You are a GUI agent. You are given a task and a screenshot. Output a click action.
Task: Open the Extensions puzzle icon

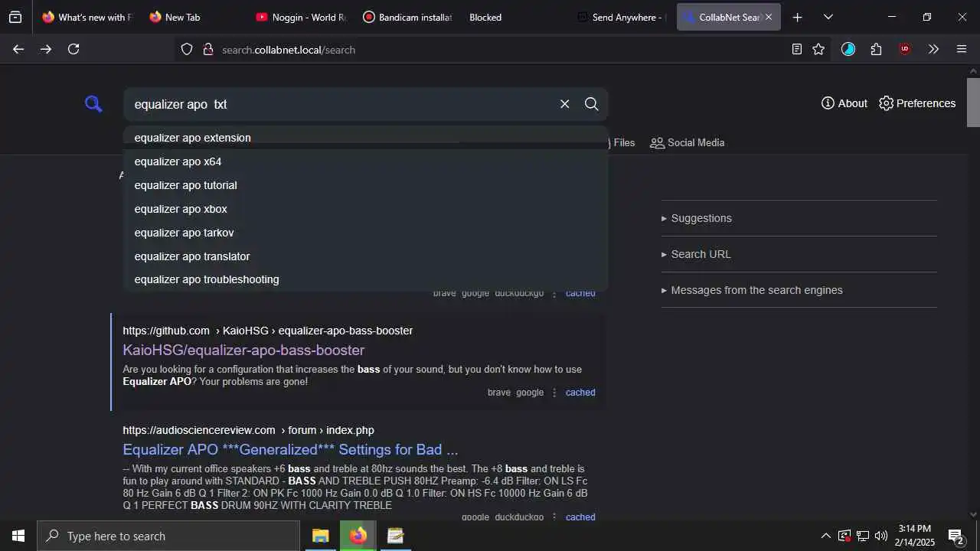[x=877, y=49]
